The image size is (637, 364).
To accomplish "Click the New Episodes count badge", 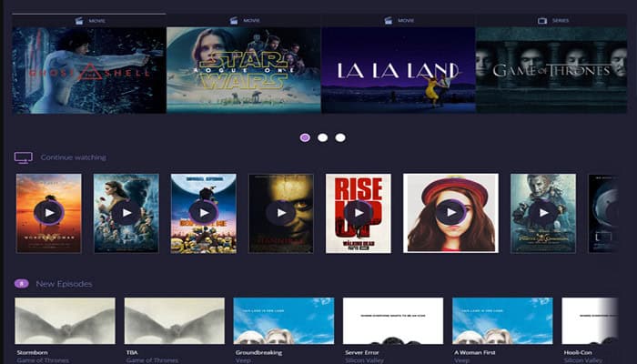I will click(x=22, y=284).
